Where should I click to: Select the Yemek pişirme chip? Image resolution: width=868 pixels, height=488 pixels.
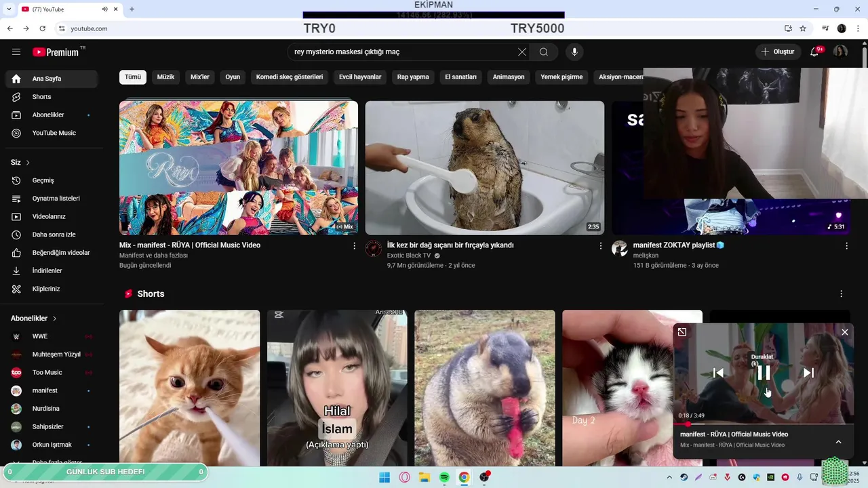tap(561, 77)
